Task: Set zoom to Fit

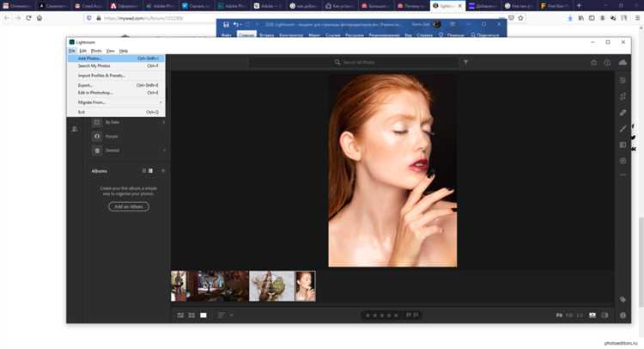Action: tap(559, 315)
